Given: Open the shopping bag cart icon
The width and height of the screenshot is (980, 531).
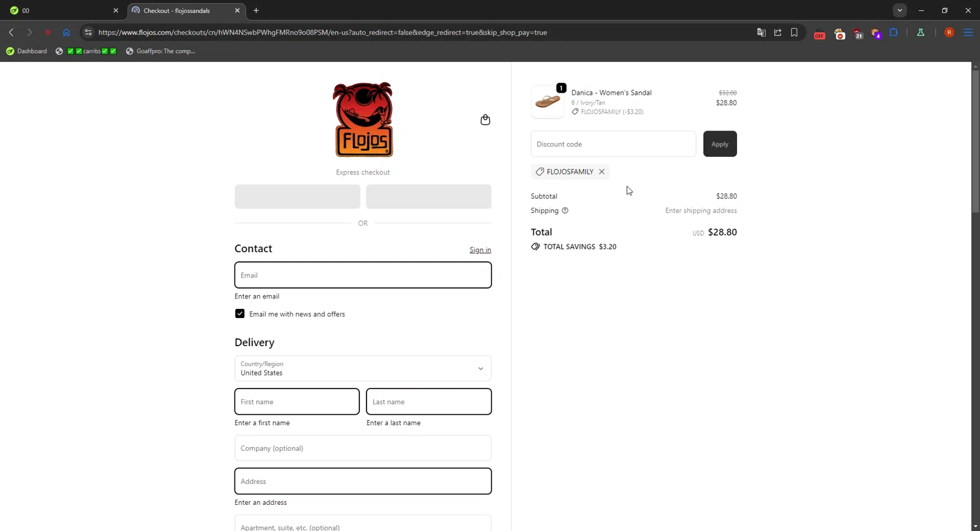Looking at the screenshot, I should tap(485, 120).
